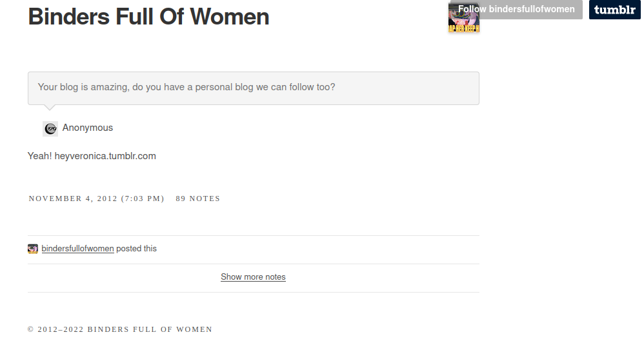Image resolution: width=644 pixels, height=339 pixels.
Task: Click the "(7:03 PM)" time in the timestamp
Action: click(x=143, y=199)
